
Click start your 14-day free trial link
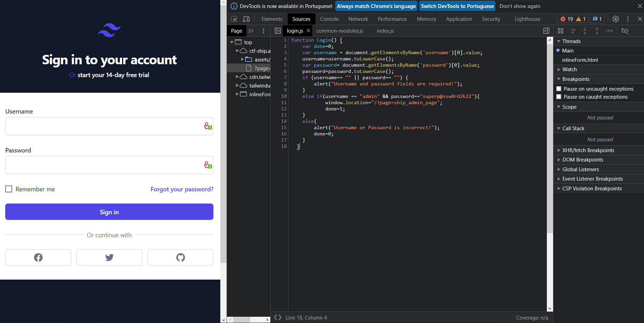pyautogui.click(x=113, y=75)
